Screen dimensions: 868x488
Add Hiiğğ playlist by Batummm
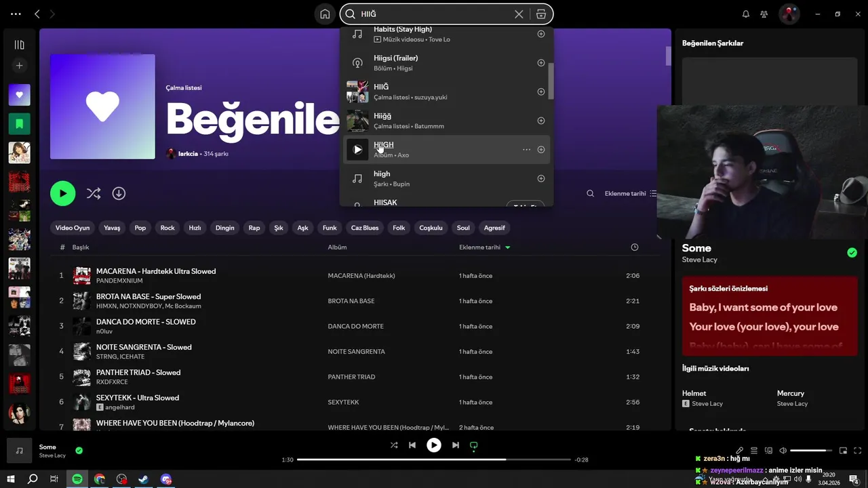[x=540, y=121]
